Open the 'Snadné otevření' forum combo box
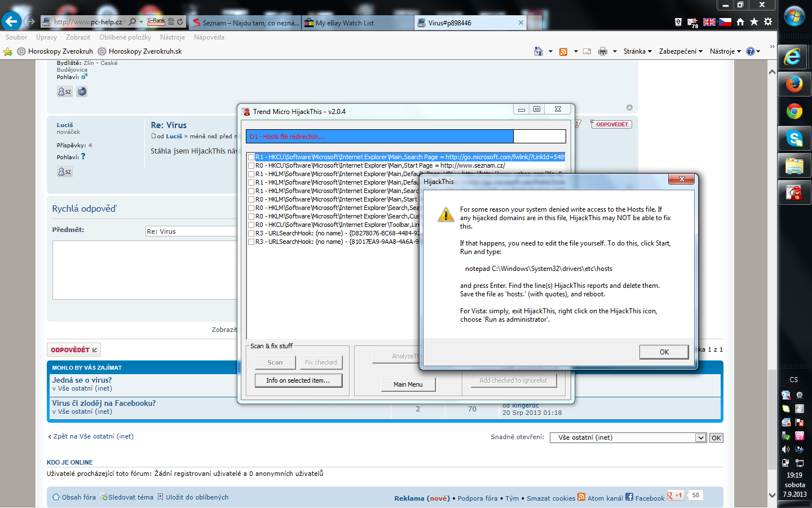Image resolution: width=812 pixels, height=508 pixels. tap(628, 437)
